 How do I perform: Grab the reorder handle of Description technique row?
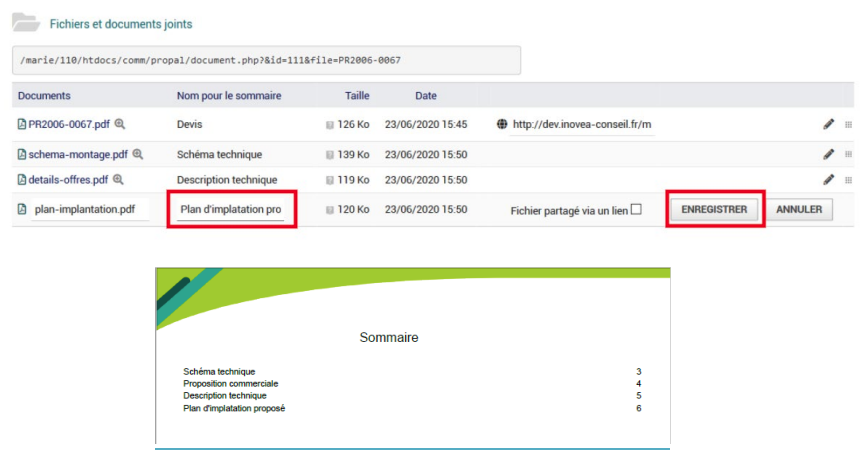click(x=848, y=180)
